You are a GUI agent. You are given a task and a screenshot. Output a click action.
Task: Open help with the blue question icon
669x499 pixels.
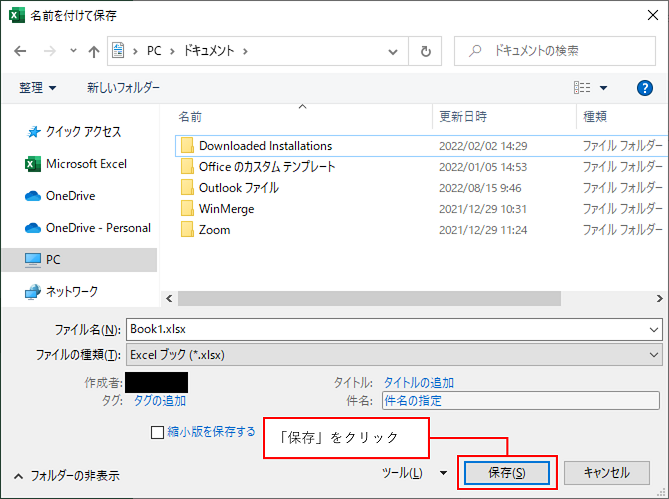coord(644,88)
